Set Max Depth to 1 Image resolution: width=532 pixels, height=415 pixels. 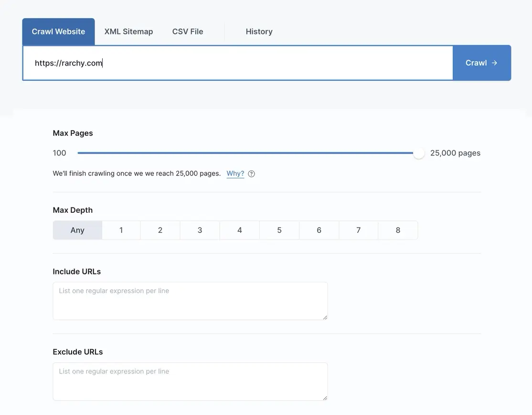[x=121, y=230]
